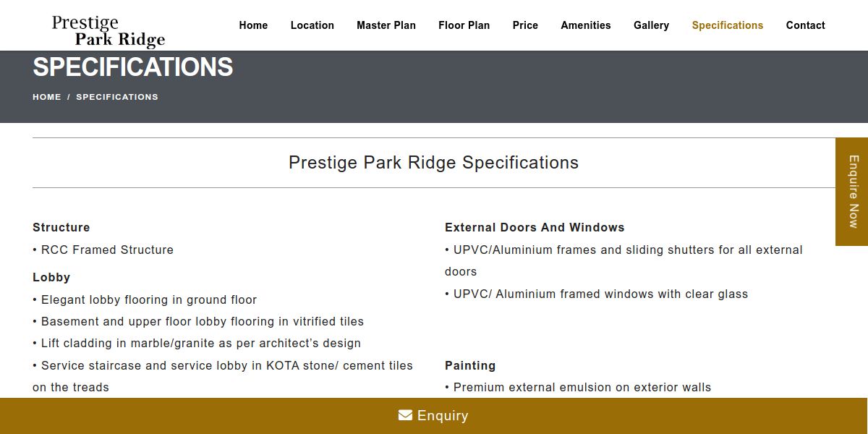This screenshot has height=434, width=868.
Task: Navigate to Amenities
Action: (x=586, y=25)
